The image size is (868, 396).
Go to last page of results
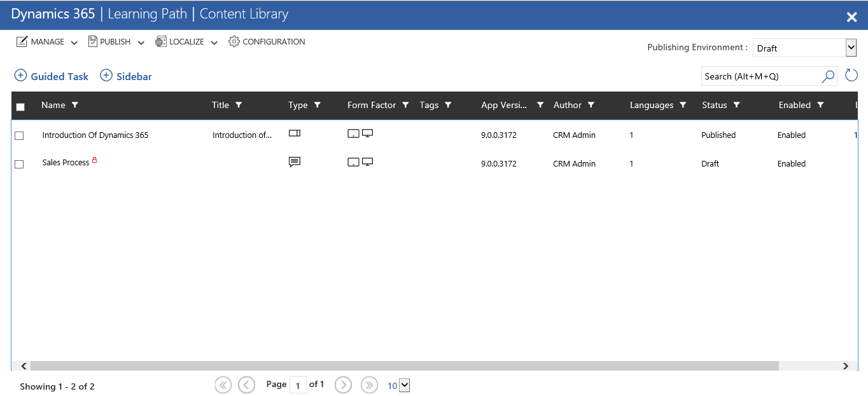369,385
